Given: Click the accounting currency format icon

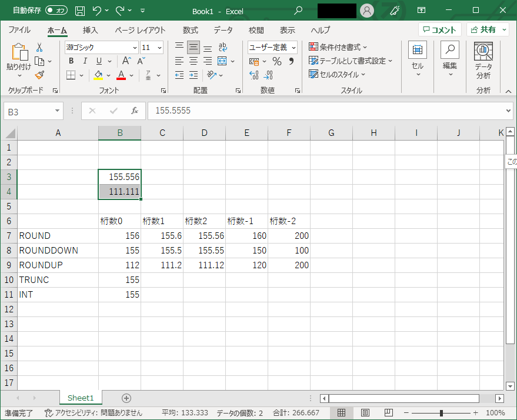Looking at the screenshot, I should point(254,62).
